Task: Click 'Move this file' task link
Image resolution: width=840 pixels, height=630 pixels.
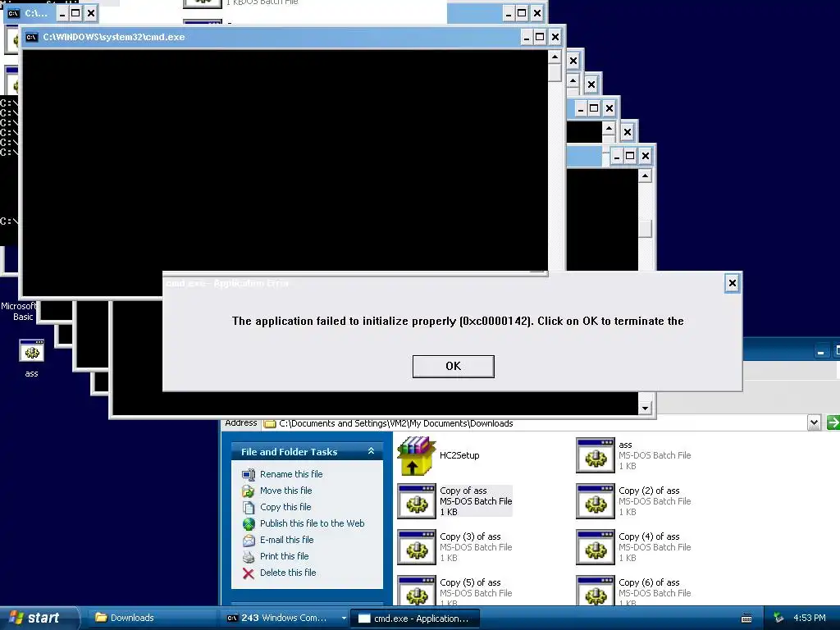Action: tap(285, 491)
